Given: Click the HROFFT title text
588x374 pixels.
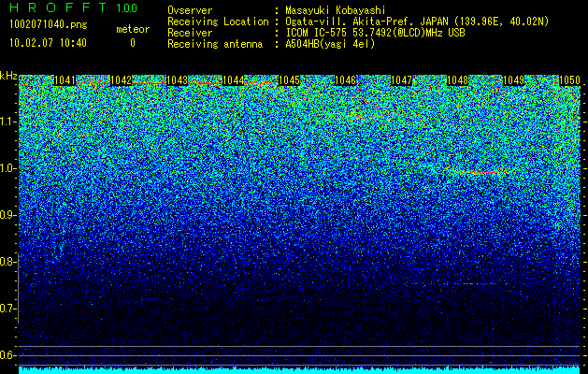Looking at the screenshot, I should pos(58,7).
